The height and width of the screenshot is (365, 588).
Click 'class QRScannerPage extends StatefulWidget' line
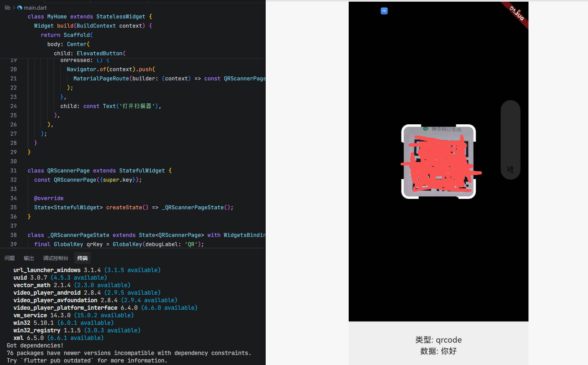point(99,171)
